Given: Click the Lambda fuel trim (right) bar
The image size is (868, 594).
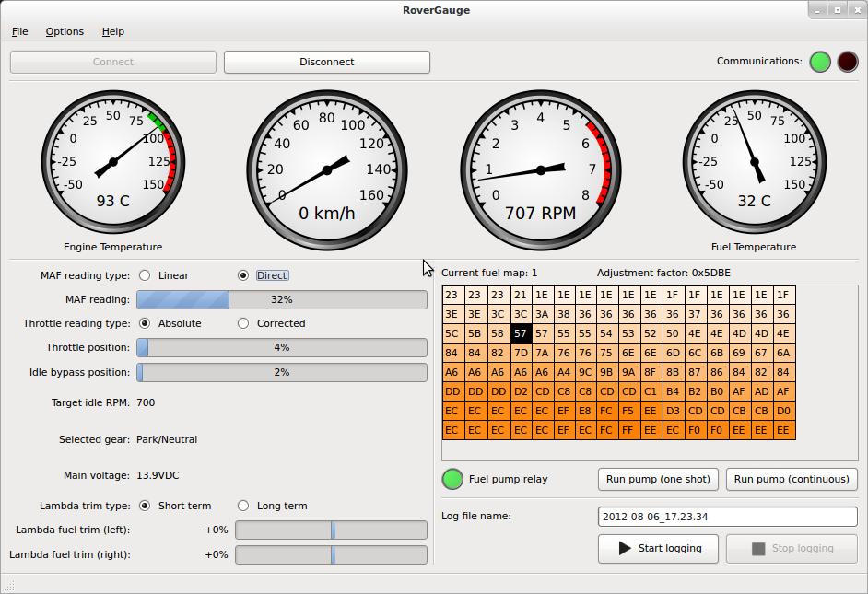Looking at the screenshot, I should pyautogui.click(x=331, y=554).
